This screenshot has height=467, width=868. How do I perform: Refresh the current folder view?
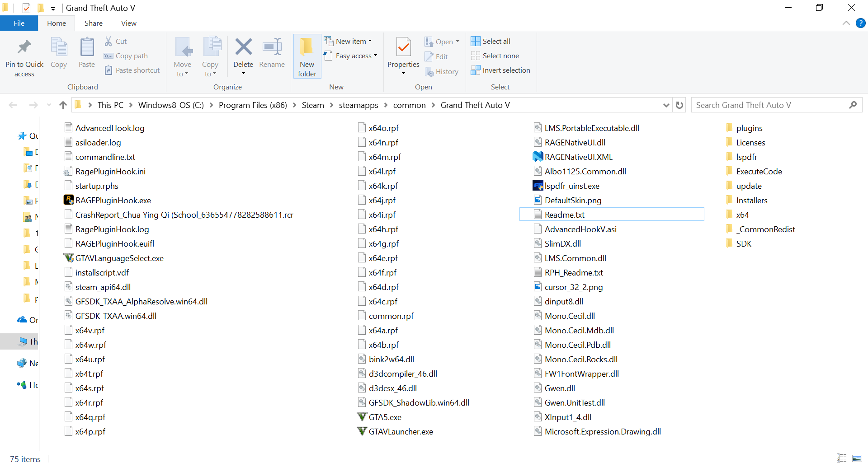pos(679,105)
